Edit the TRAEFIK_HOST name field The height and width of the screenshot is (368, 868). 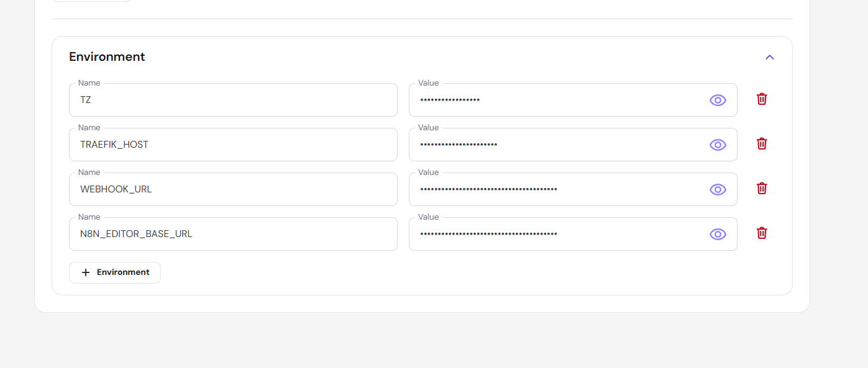coord(233,145)
